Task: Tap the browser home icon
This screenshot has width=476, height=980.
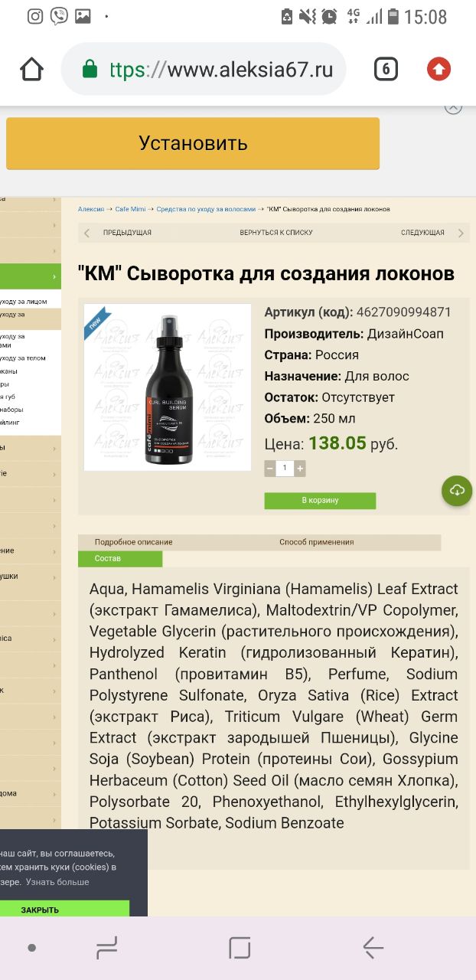Action: [x=31, y=70]
